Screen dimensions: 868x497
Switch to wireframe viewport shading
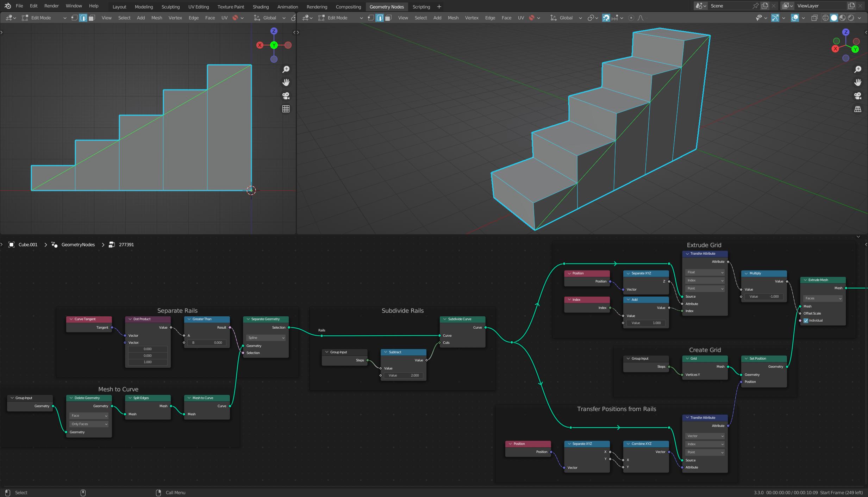[825, 18]
